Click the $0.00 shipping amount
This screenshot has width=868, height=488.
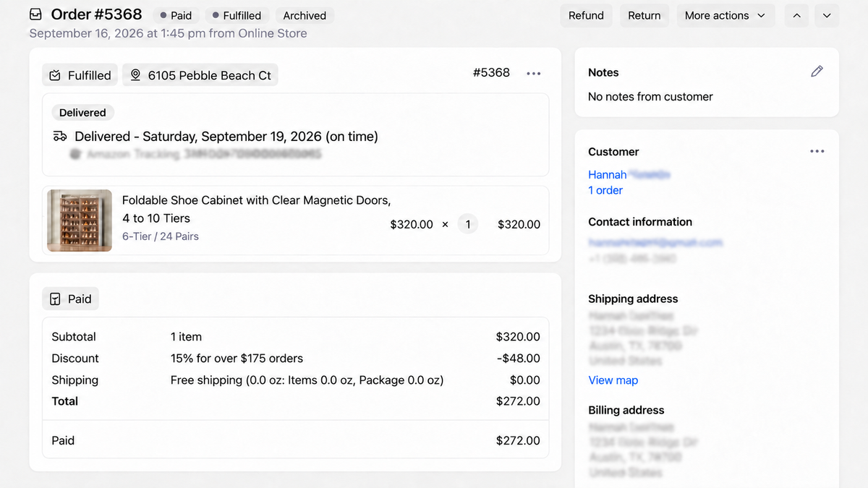click(x=525, y=380)
